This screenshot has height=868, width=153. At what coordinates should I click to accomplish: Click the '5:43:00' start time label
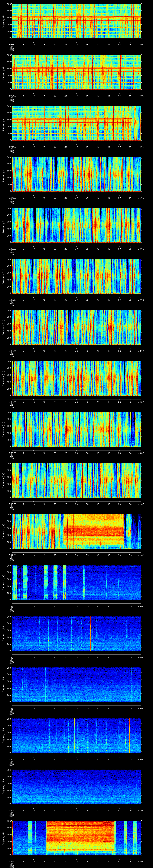click(12, 657)
